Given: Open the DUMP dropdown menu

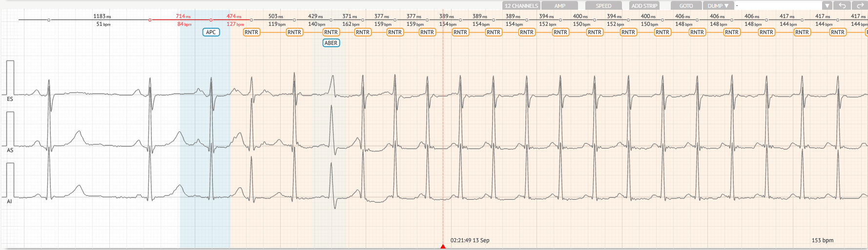Looking at the screenshot, I should click(x=718, y=6).
